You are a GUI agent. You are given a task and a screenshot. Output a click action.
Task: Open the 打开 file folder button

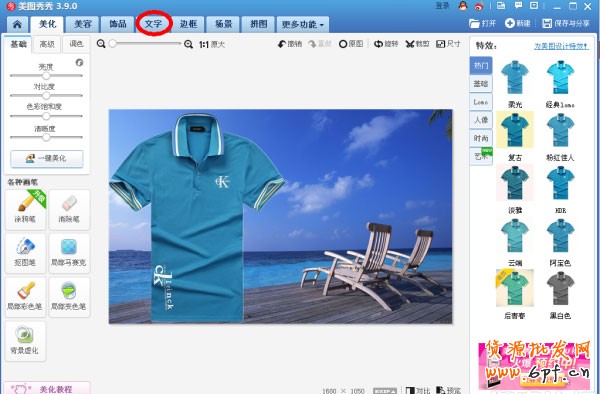click(x=482, y=24)
